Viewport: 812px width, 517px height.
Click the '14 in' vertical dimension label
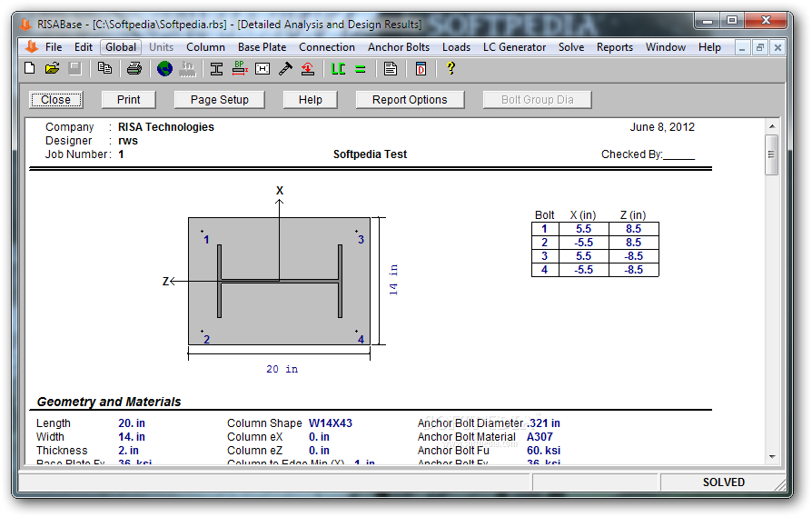393,280
